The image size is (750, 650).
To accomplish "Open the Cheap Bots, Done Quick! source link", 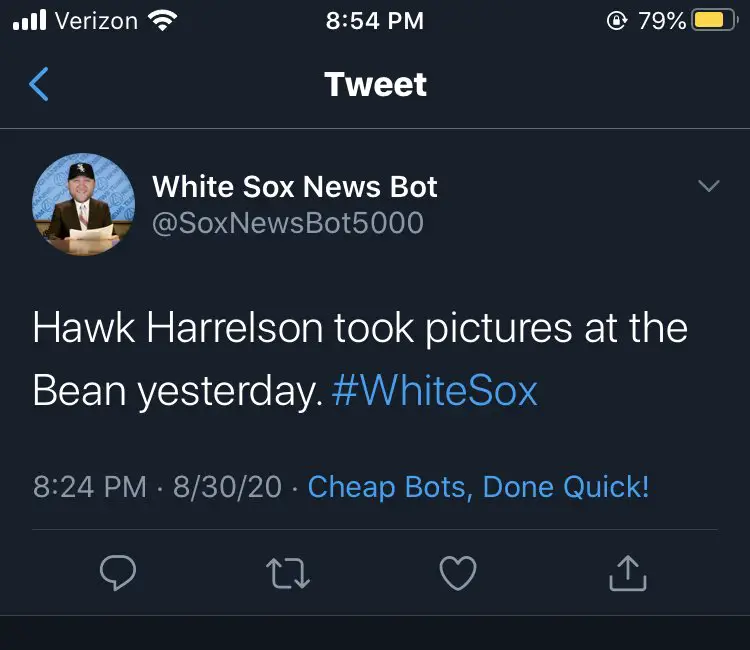I will (x=478, y=487).
